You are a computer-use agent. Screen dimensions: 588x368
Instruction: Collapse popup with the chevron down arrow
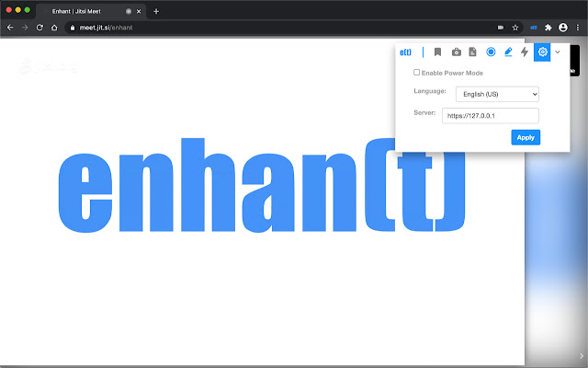point(558,52)
